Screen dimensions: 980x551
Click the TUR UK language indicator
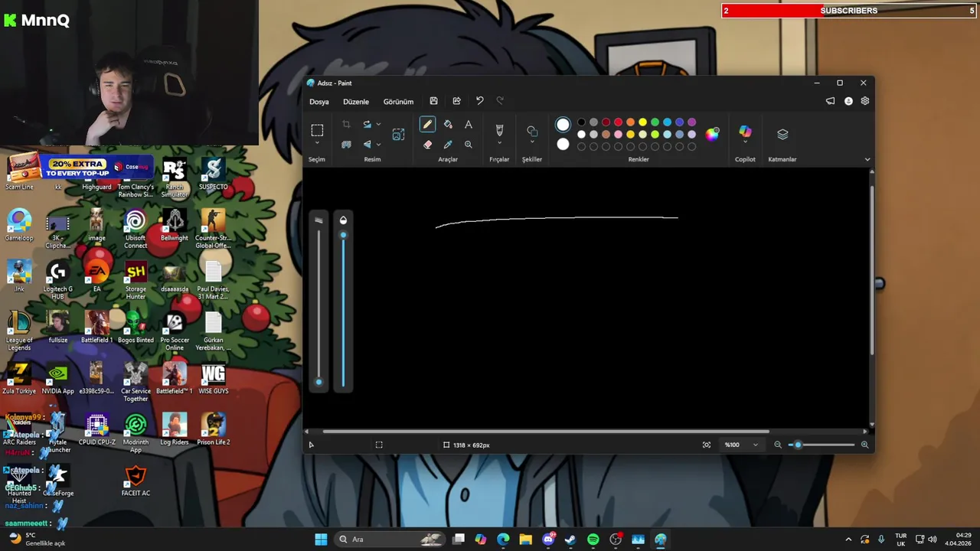[901, 540]
